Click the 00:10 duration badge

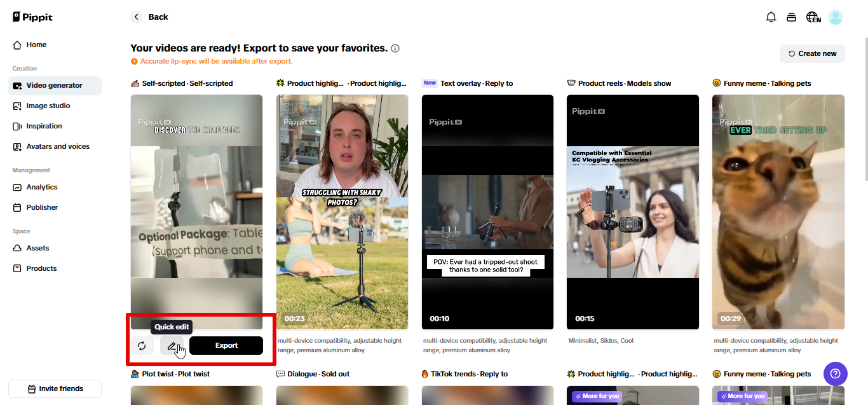440,319
